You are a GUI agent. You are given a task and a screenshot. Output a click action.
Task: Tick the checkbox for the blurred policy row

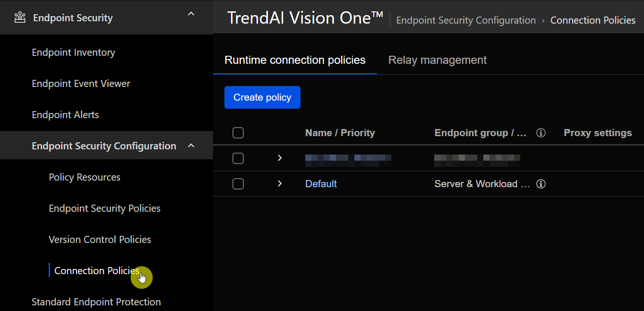(x=238, y=158)
